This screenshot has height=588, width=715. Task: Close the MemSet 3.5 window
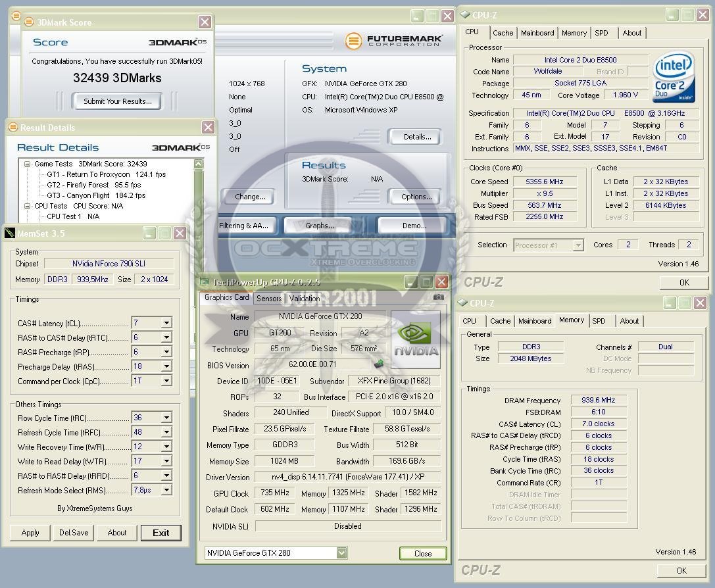click(x=180, y=233)
